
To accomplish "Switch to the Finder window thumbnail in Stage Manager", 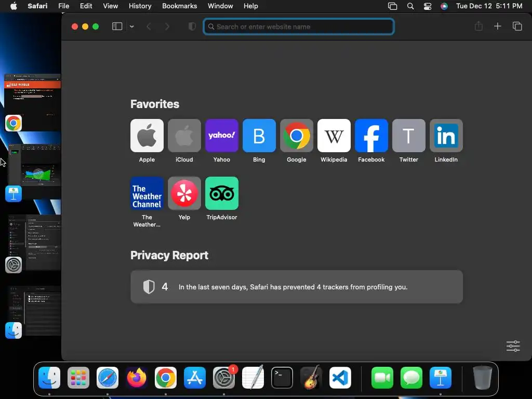I will pos(34,311).
